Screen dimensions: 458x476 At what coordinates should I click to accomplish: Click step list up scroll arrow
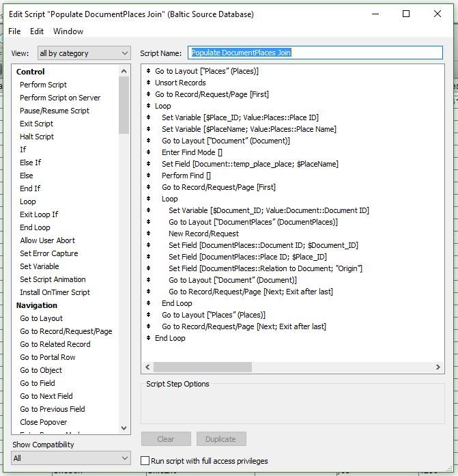[x=124, y=71]
